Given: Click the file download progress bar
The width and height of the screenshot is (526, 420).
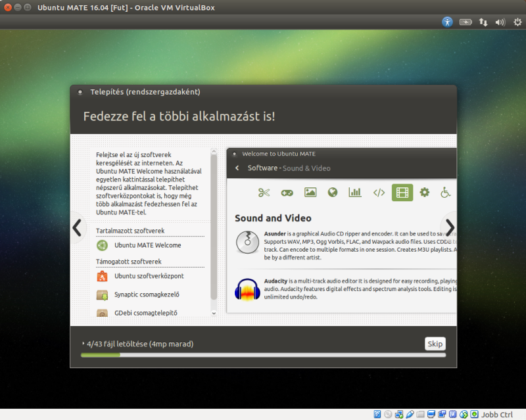Looking at the screenshot, I should point(264,355).
